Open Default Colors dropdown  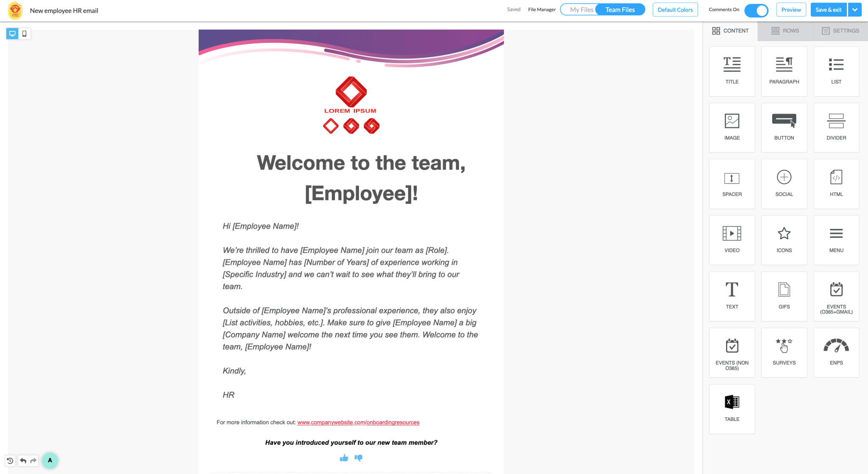[676, 9]
